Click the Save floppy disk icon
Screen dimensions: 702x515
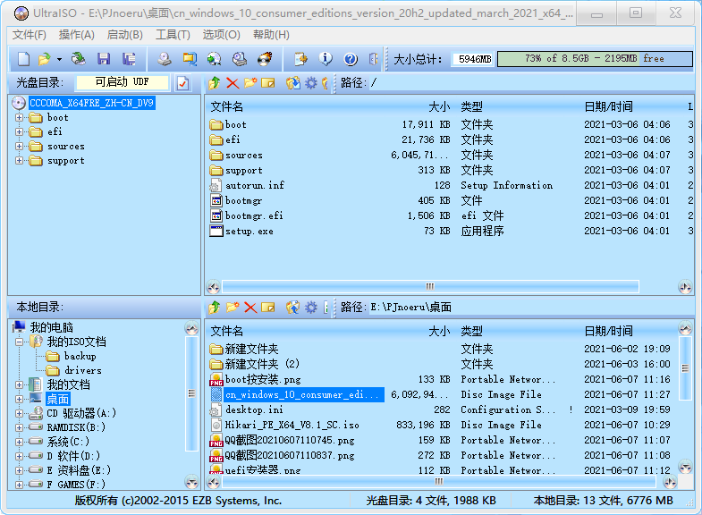click(x=104, y=59)
